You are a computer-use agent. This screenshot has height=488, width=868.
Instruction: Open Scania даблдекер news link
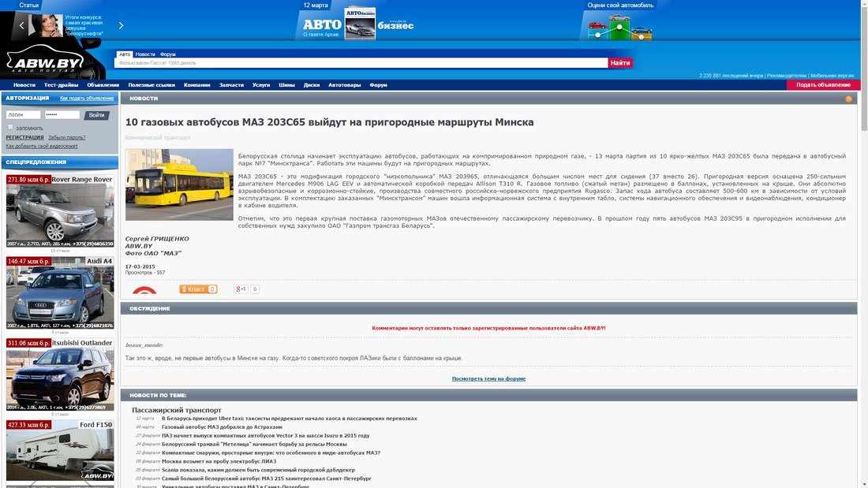(258, 470)
